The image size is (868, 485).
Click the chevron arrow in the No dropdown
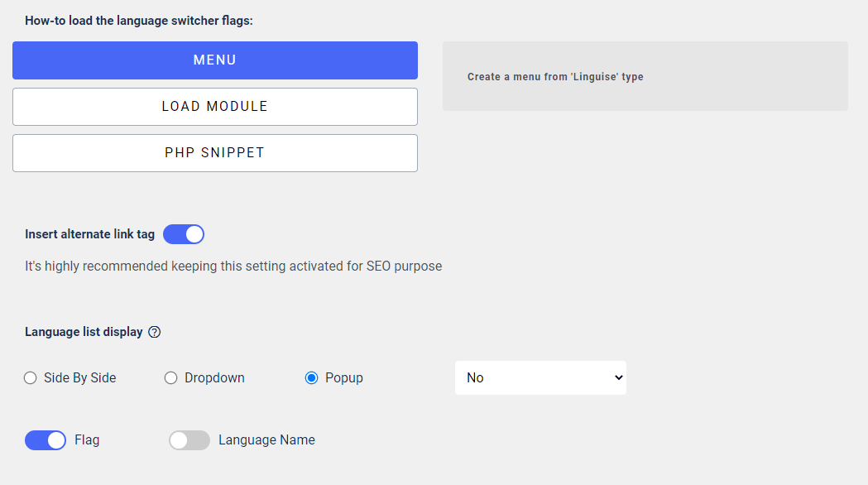pyautogui.click(x=618, y=378)
